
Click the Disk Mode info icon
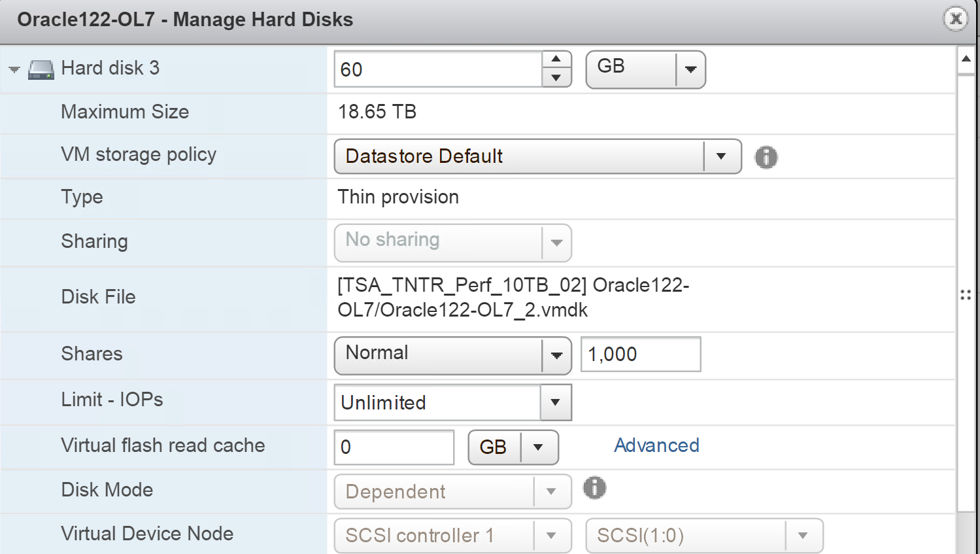click(594, 488)
